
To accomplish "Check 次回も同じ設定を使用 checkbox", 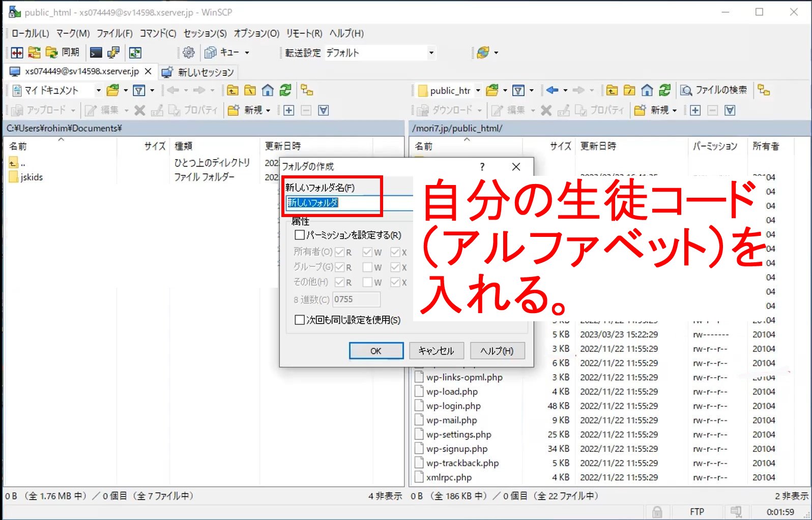I will [300, 320].
